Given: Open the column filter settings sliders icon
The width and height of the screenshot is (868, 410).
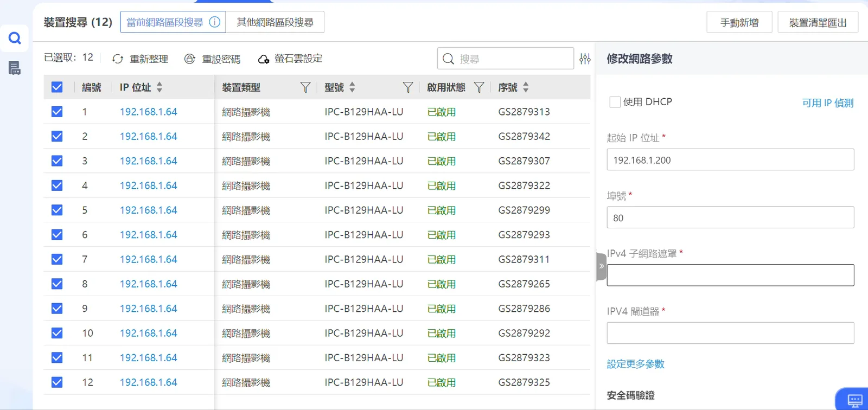Looking at the screenshot, I should pos(585,59).
